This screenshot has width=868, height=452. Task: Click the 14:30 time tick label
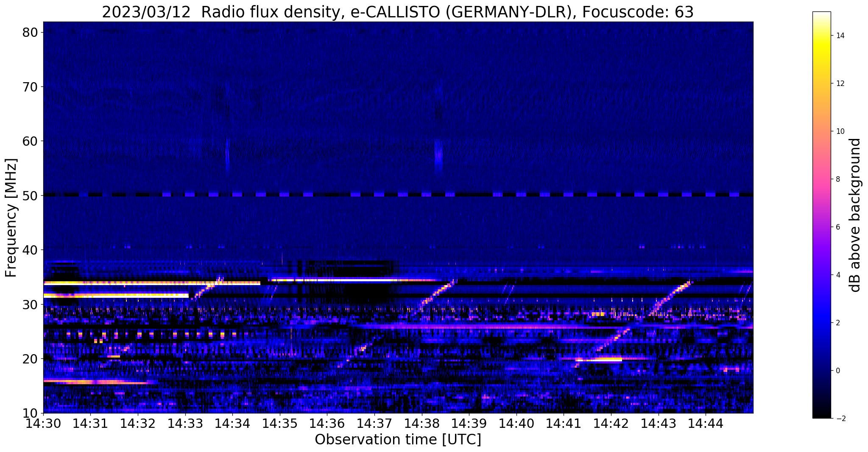pyautogui.click(x=43, y=424)
